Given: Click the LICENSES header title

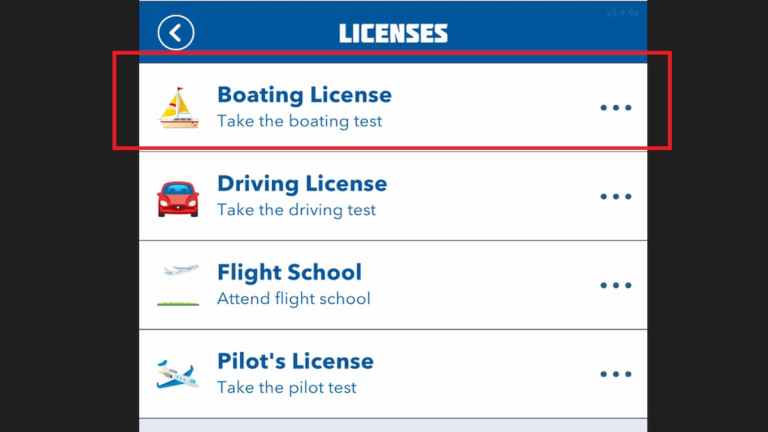Looking at the screenshot, I should (393, 33).
